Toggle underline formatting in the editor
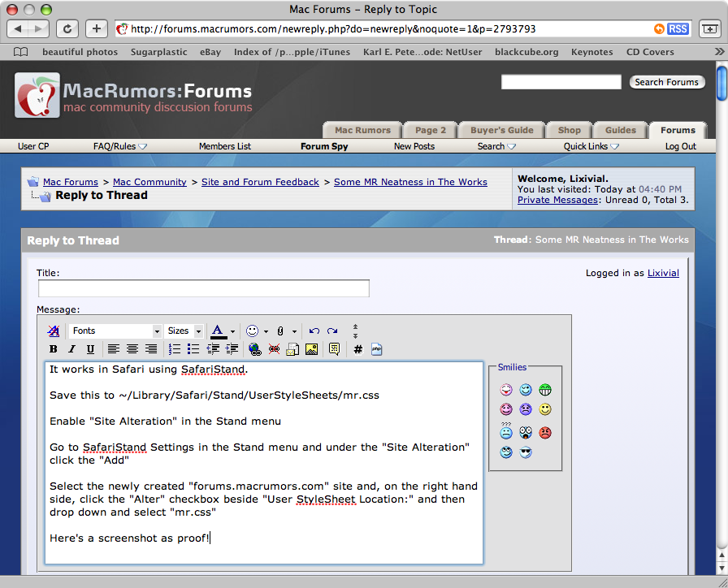Viewport: 728px width, 588px height. 90,349
